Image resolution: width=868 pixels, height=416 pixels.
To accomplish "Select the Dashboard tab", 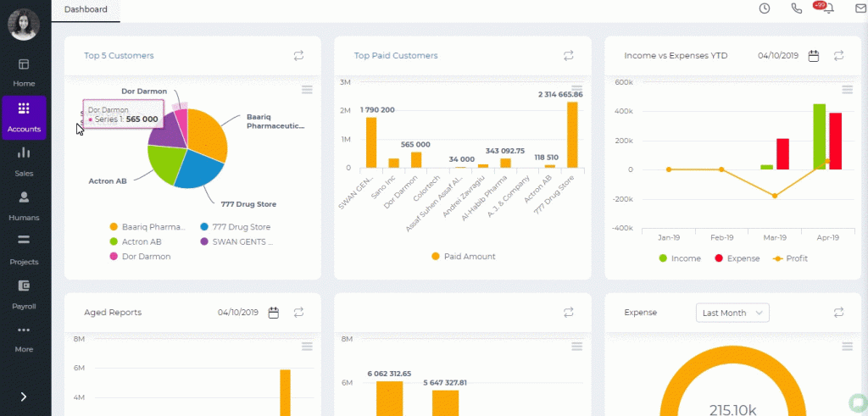I will (x=86, y=9).
